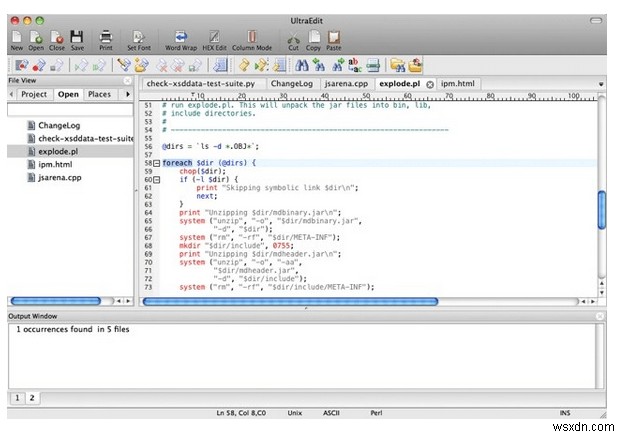This screenshot has width=626, height=437.
Task: Click the right arrow beside Places tab
Action: pos(127,94)
